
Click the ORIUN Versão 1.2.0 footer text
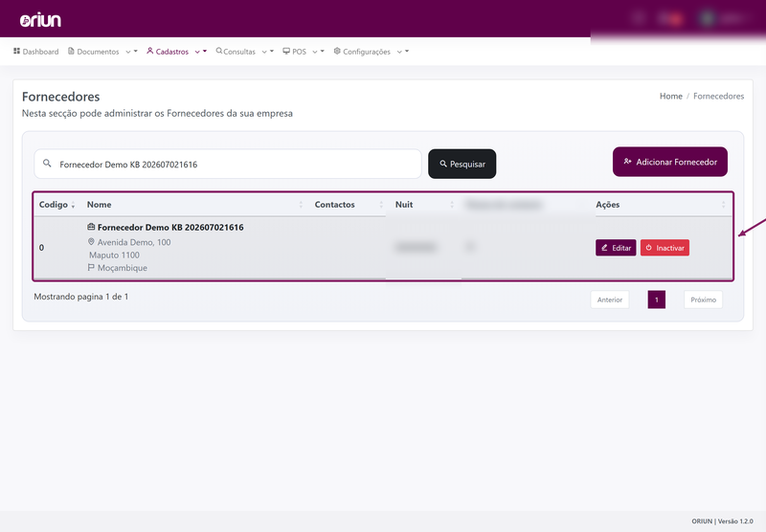pos(722,521)
